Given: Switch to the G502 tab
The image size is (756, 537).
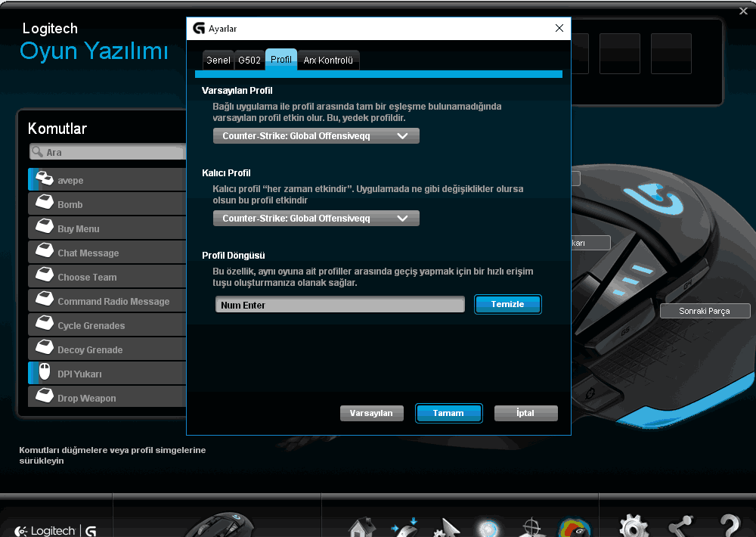Looking at the screenshot, I should [249, 61].
